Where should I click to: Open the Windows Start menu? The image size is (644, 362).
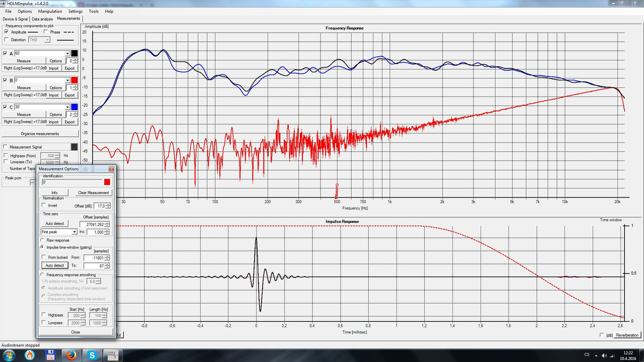(9, 355)
